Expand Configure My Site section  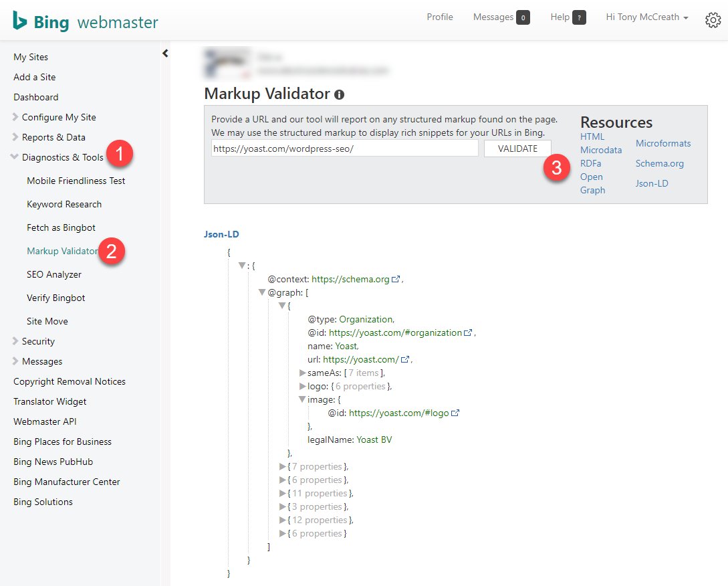(15, 117)
